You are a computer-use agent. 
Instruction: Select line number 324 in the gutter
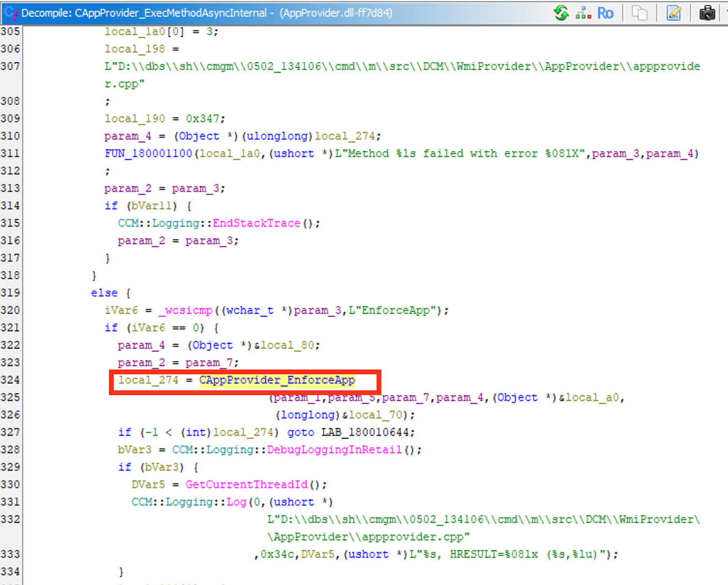pos(10,380)
